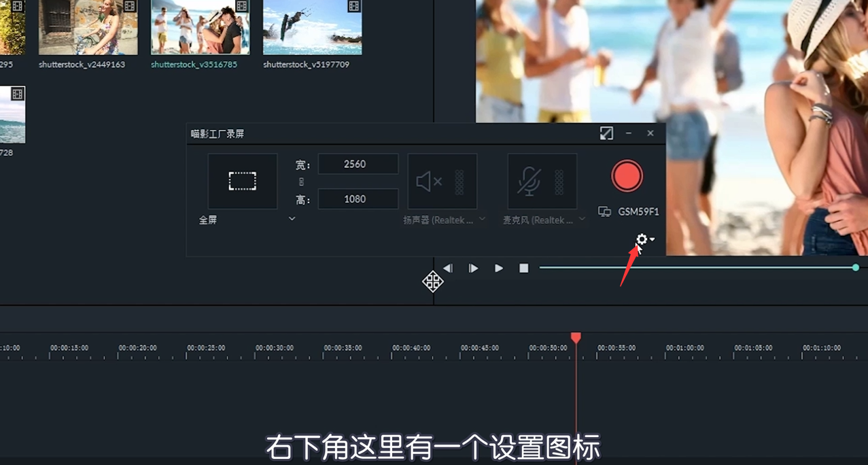Screen dimensions: 868x465
Task: Open the 麦克风 (Realtek) device dropdown
Action: tap(582, 219)
